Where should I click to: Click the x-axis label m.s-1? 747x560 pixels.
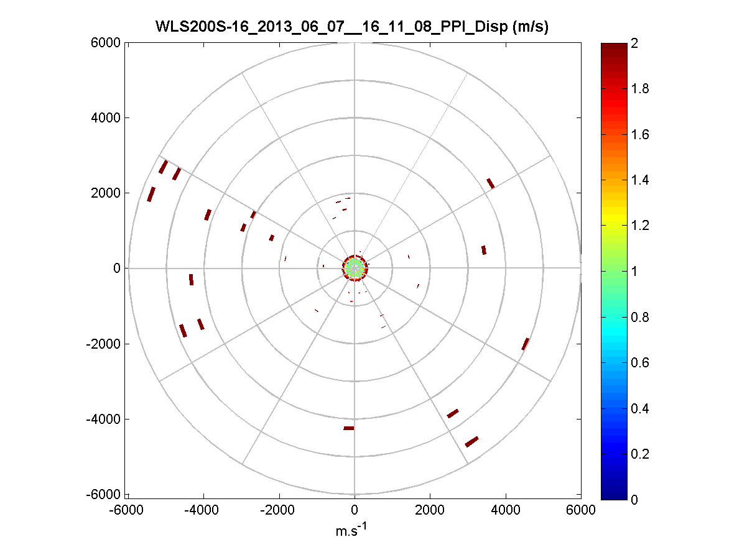coord(353,530)
